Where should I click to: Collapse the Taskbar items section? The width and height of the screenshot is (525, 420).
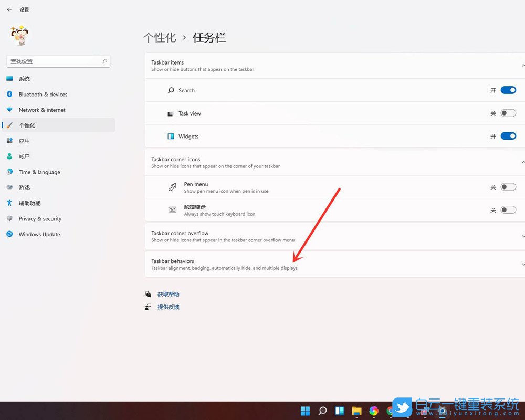point(523,65)
